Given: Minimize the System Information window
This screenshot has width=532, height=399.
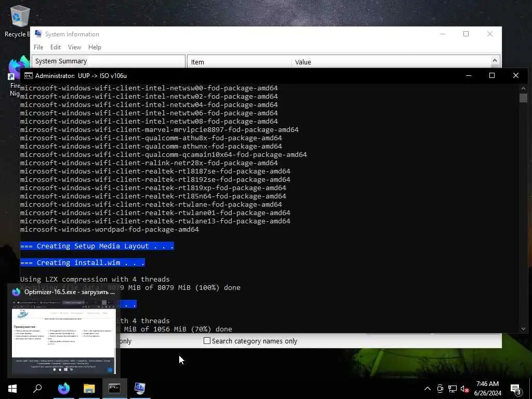Looking at the screenshot, I should click(x=443, y=34).
